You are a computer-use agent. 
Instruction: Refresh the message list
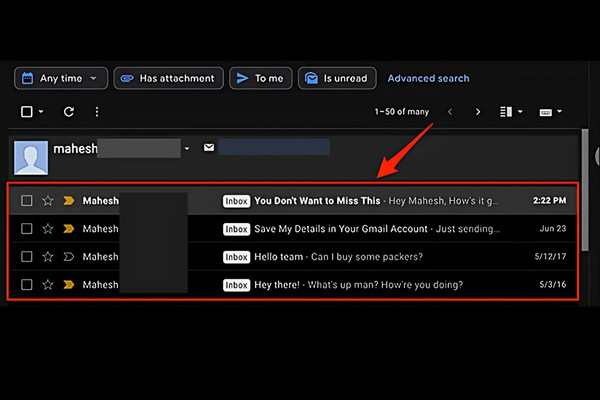coord(69,112)
